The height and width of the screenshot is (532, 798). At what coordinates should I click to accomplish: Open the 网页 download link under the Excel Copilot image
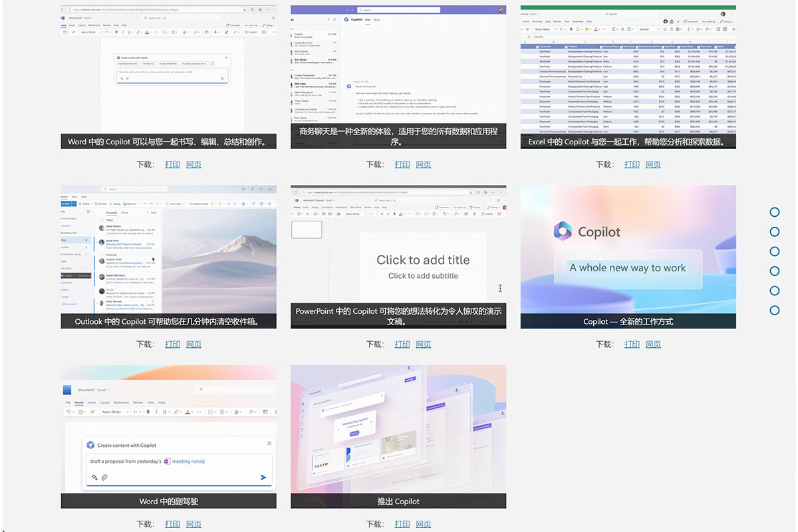(653, 164)
